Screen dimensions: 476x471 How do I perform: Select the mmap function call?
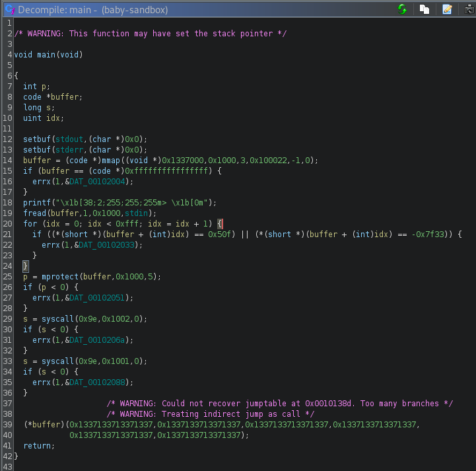tap(112, 160)
